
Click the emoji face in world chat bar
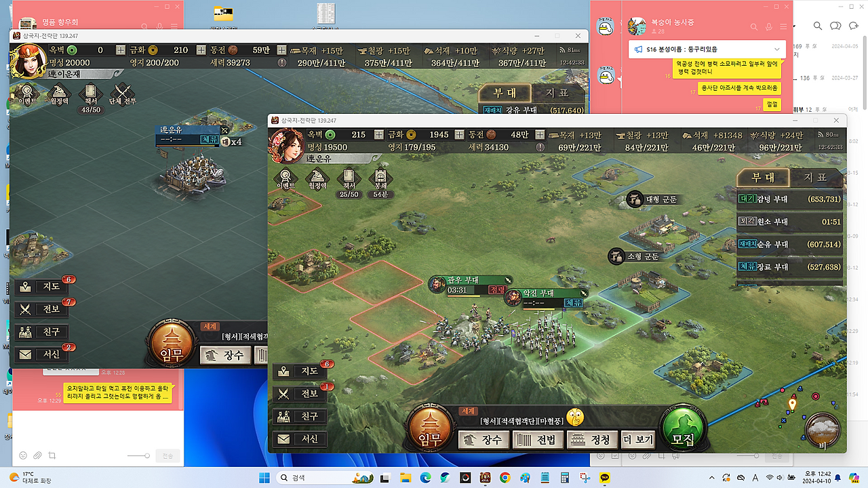pyautogui.click(x=575, y=417)
